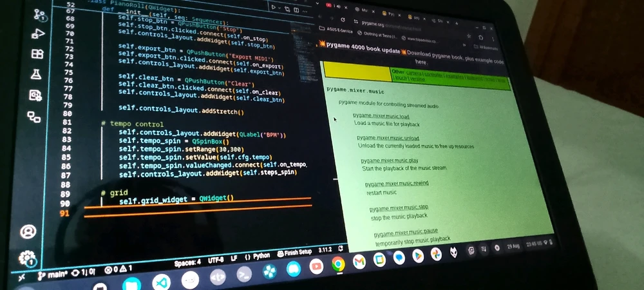Open the Source Control view in sidebar

[40, 14]
